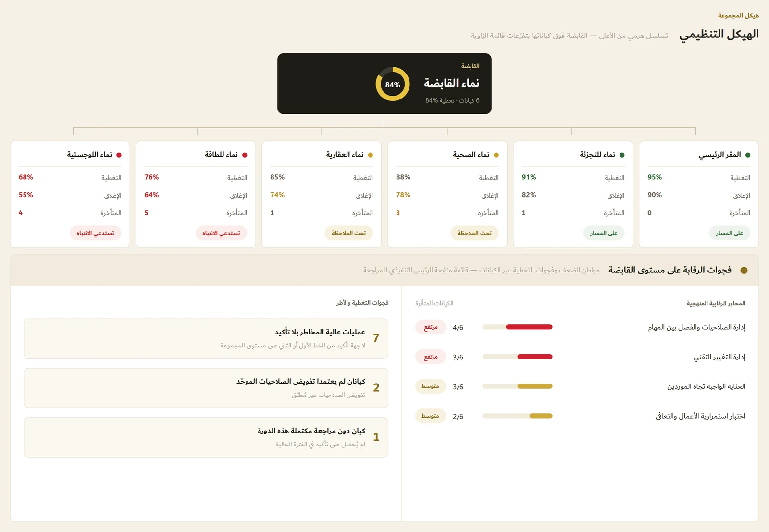Open the كيانان لم يعتمدا تفويض الصلاحيات gap card

click(x=206, y=388)
